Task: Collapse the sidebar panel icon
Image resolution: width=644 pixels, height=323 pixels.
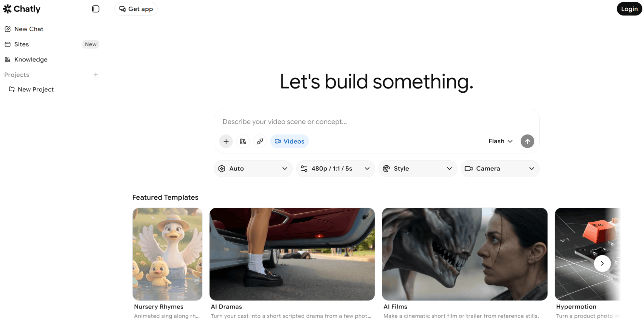Action: pyautogui.click(x=96, y=9)
